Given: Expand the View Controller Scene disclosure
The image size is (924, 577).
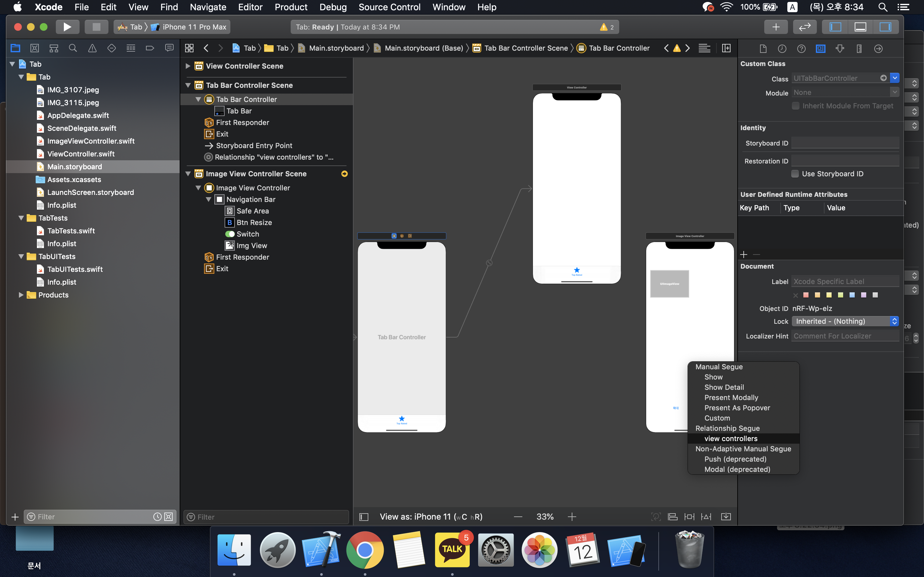Looking at the screenshot, I should point(188,66).
